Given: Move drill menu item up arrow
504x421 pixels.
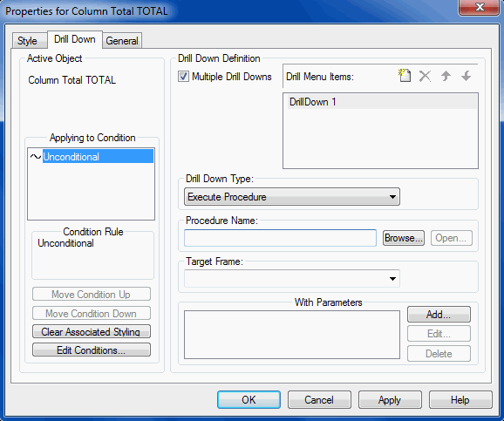Looking at the screenshot, I should tap(446, 76).
